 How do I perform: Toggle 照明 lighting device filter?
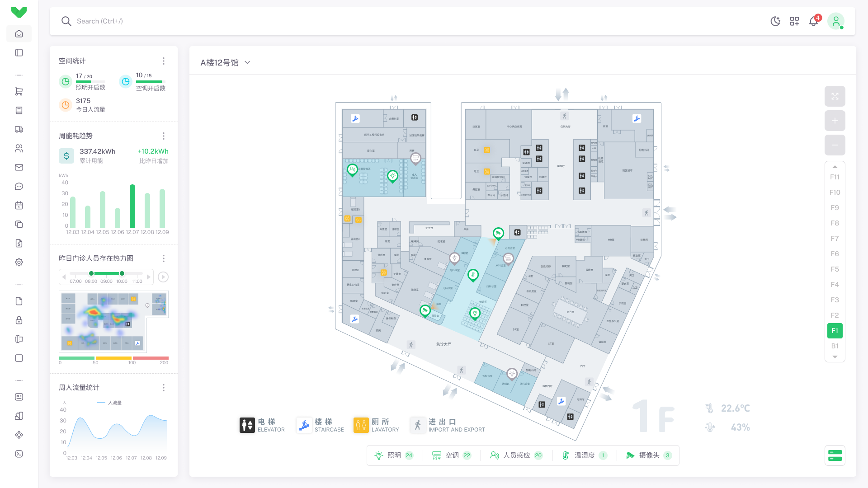(394, 455)
